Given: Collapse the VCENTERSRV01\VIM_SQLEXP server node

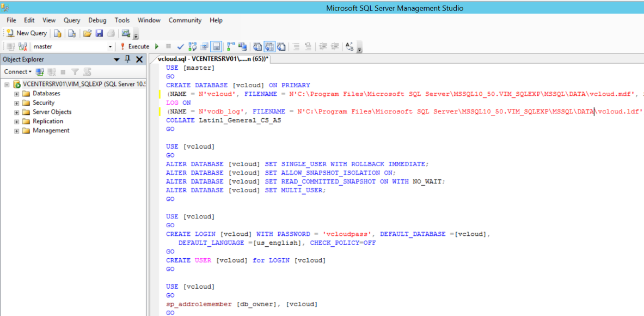Looking at the screenshot, I should 8,84.
